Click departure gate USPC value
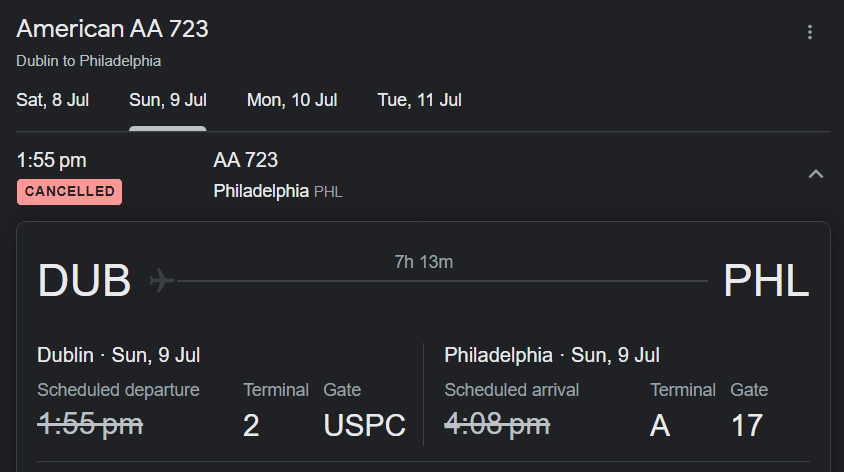The height and width of the screenshot is (472, 844). [364, 426]
